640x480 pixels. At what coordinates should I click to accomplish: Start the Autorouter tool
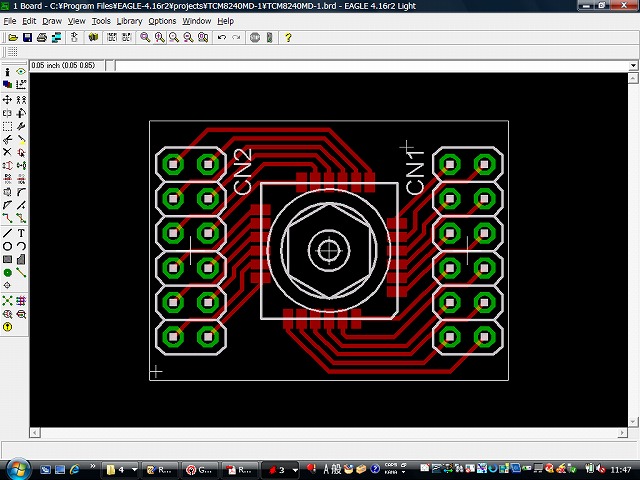click(21, 301)
